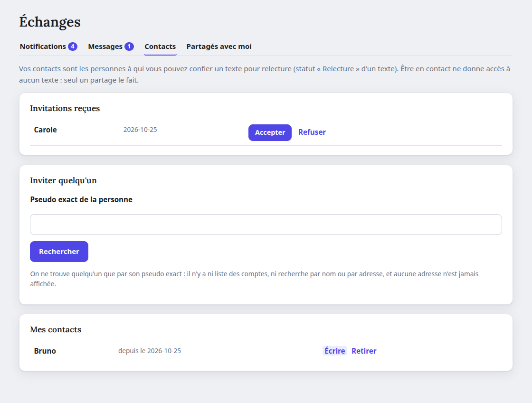Write to Bruno via Écrire
This screenshot has height=403, width=532.
(334, 351)
